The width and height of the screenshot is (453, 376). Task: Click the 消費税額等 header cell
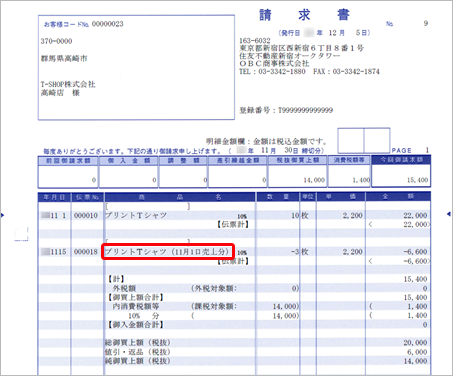coord(349,161)
